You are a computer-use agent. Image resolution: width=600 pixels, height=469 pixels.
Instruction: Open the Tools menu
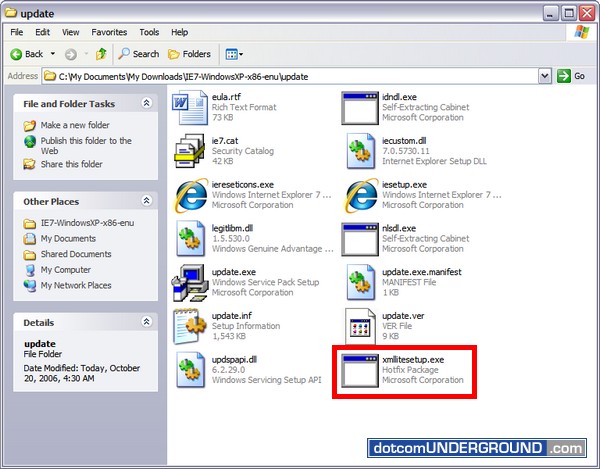[149, 32]
